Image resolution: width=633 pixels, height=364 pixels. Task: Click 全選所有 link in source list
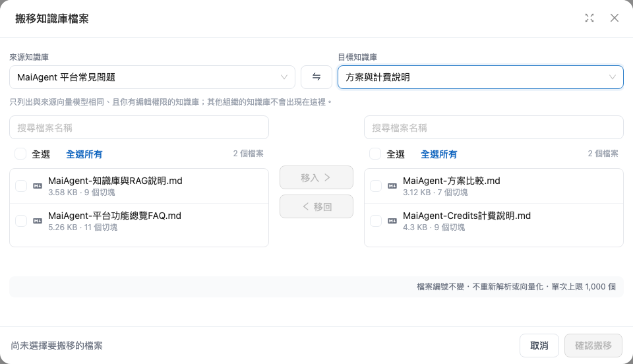coord(84,154)
